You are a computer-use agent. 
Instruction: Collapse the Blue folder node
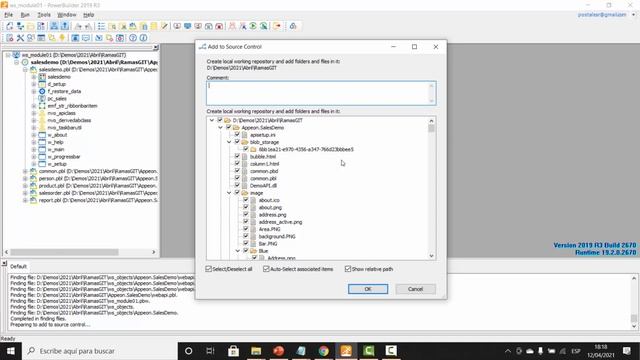(238, 251)
